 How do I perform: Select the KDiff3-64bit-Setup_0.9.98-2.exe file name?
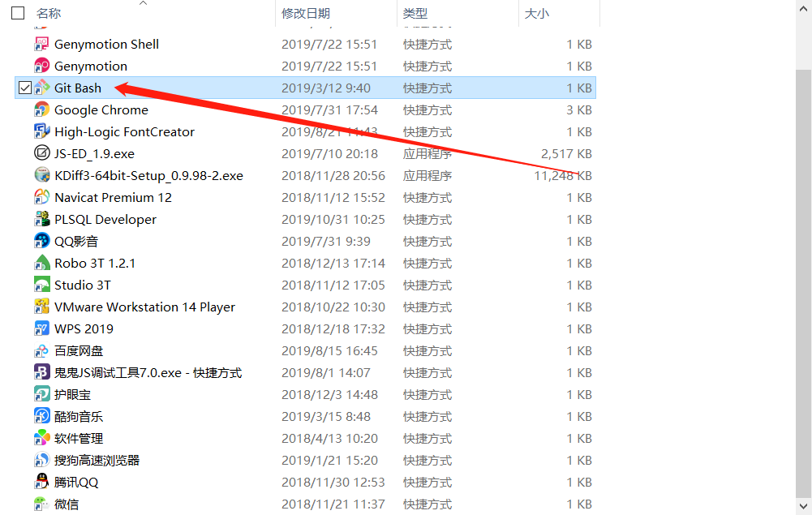(x=148, y=175)
